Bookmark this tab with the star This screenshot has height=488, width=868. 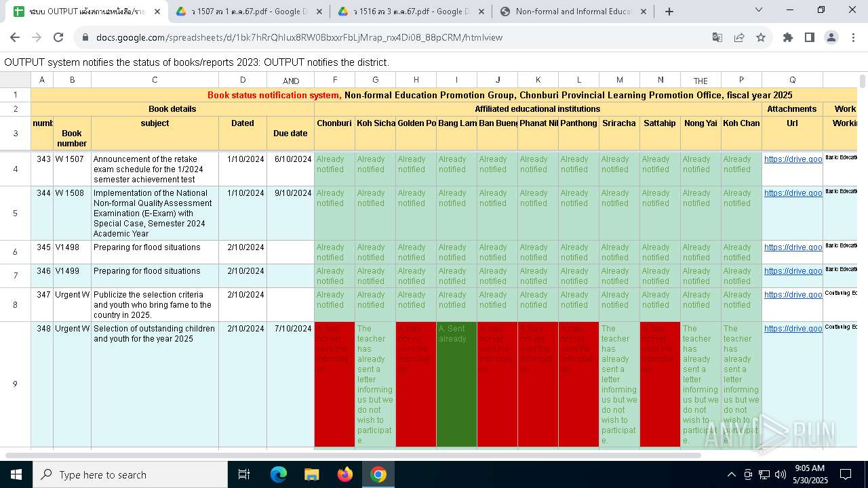point(761,37)
